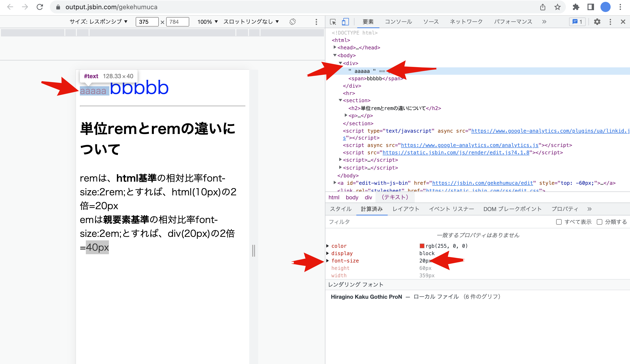Viewport: 630px width, 364px height.
Task: Open the Chrome three-dot menu
Action: coord(620,7)
